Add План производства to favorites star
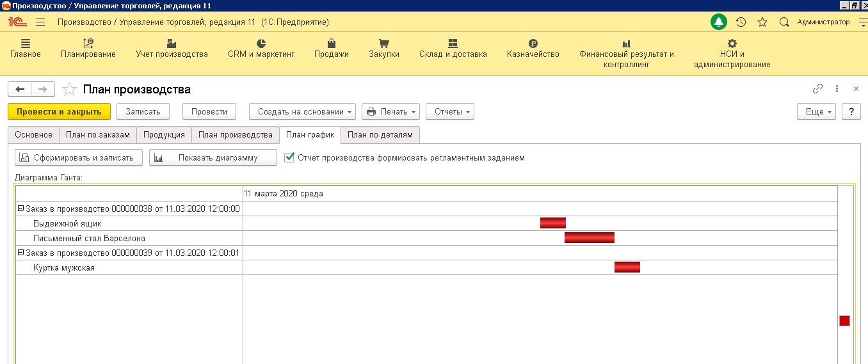This screenshot has width=868, height=364. pos(70,90)
